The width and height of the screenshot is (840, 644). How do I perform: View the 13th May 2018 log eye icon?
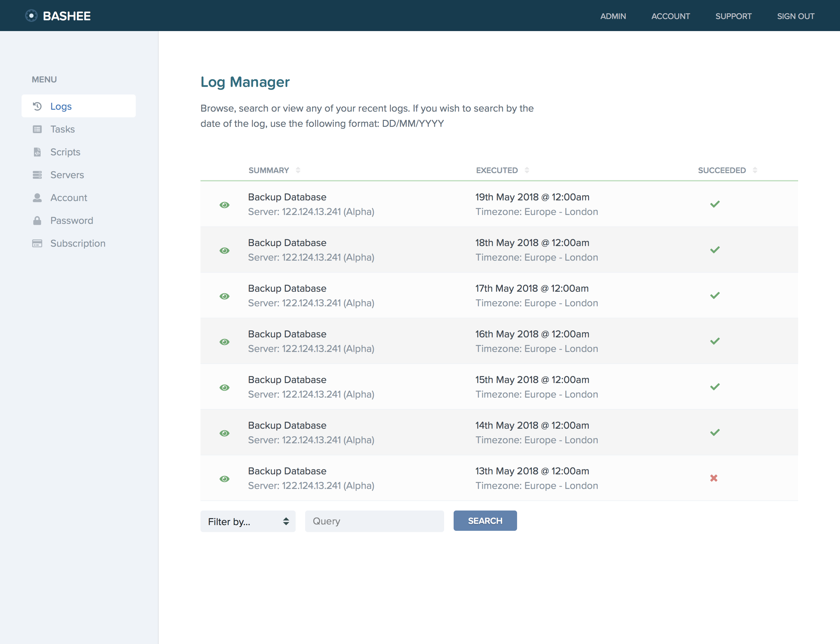(x=225, y=478)
